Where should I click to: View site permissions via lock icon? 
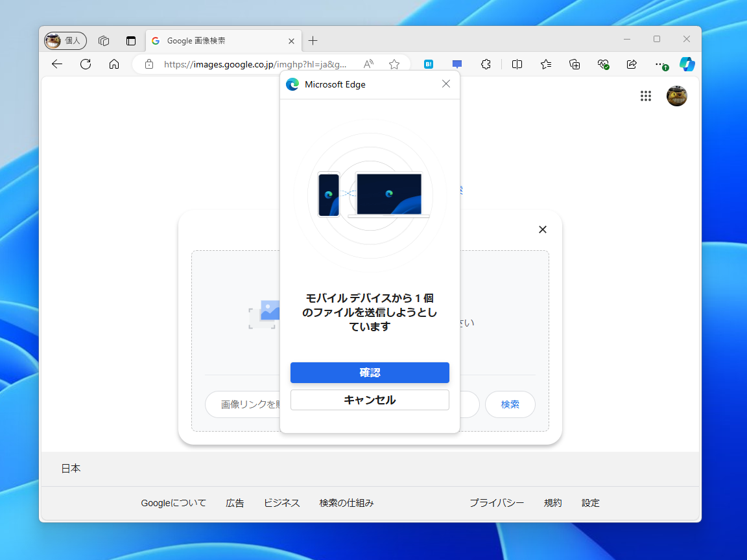(x=150, y=64)
